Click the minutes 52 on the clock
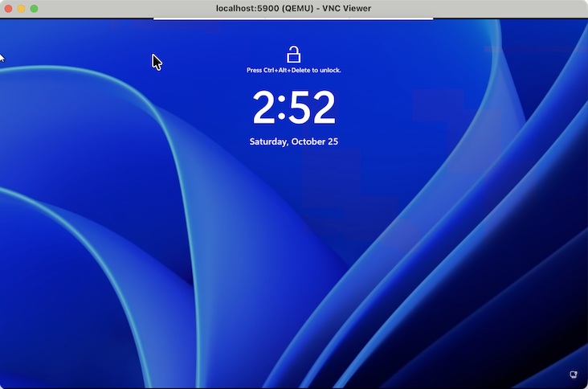 tap(312, 108)
